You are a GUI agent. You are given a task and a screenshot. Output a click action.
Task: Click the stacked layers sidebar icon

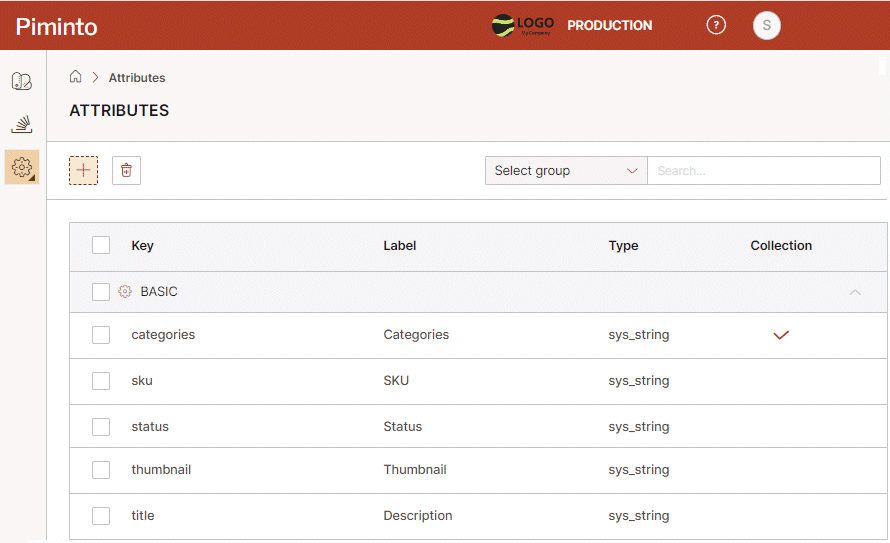point(22,124)
